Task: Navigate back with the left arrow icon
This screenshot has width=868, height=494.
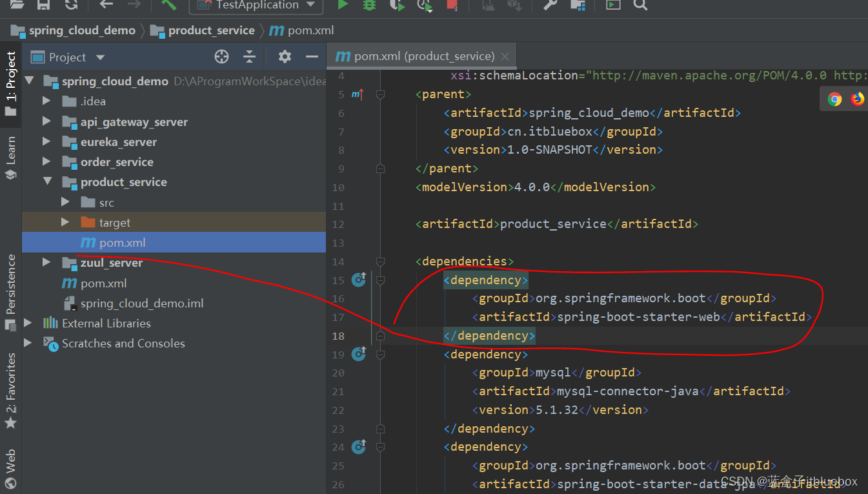Action: tap(106, 5)
